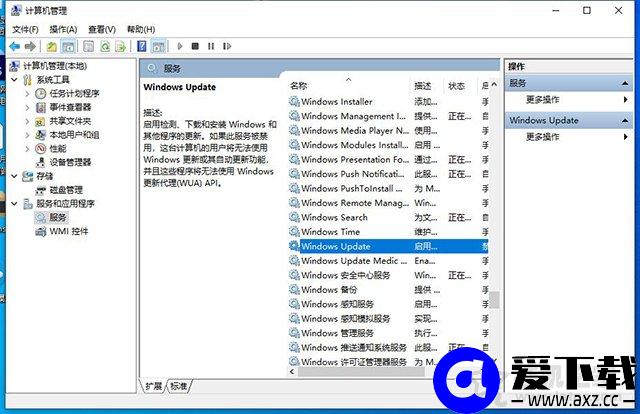The width and height of the screenshot is (640, 414).
Task: Collapse the Windows Update actions section
Action: pyautogui.click(x=624, y=120)
